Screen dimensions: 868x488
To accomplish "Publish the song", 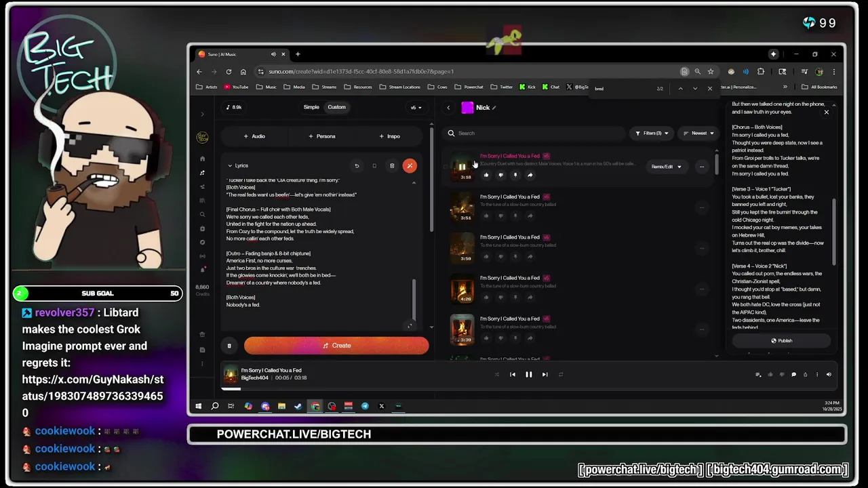I will (x=781, y=341).
